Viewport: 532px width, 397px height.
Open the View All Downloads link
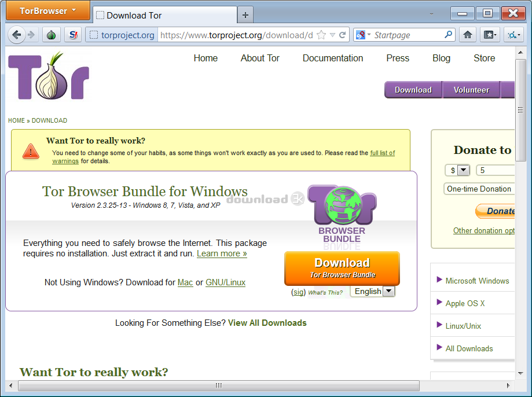point(267,323)
